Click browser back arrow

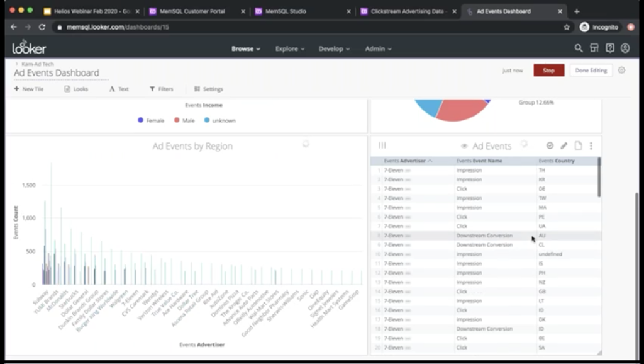(x=14, y=27)
